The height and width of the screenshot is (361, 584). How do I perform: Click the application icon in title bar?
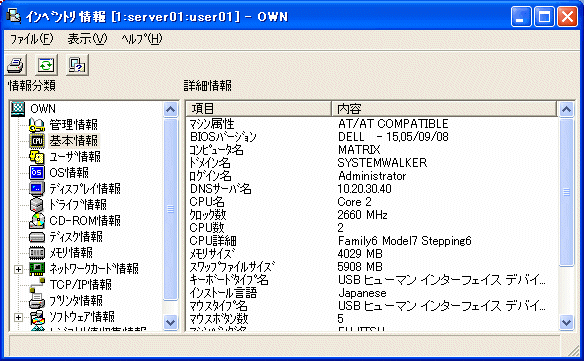coord(14,16)
